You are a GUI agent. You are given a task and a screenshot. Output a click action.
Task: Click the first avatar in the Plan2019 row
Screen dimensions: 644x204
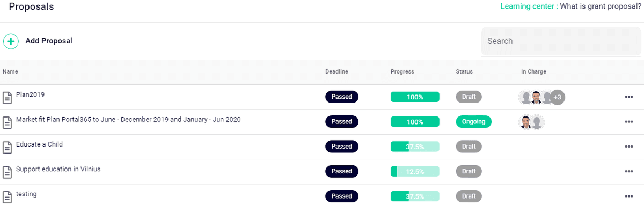coord(526,97)
